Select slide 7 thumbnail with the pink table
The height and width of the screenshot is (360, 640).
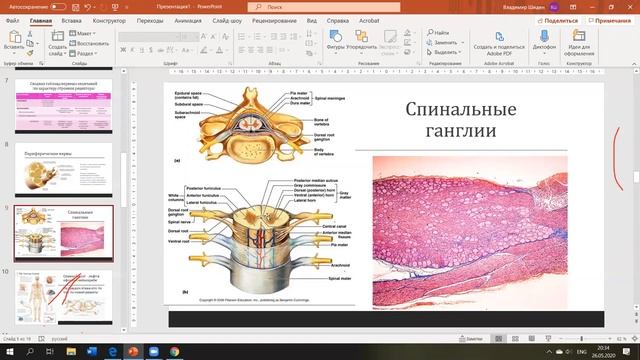point(64,106)
